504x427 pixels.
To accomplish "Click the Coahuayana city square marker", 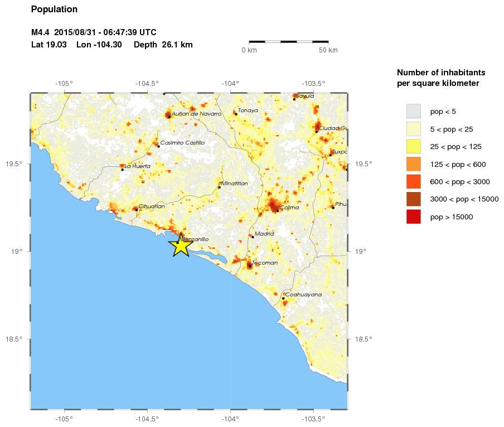I will coord(283,298).
